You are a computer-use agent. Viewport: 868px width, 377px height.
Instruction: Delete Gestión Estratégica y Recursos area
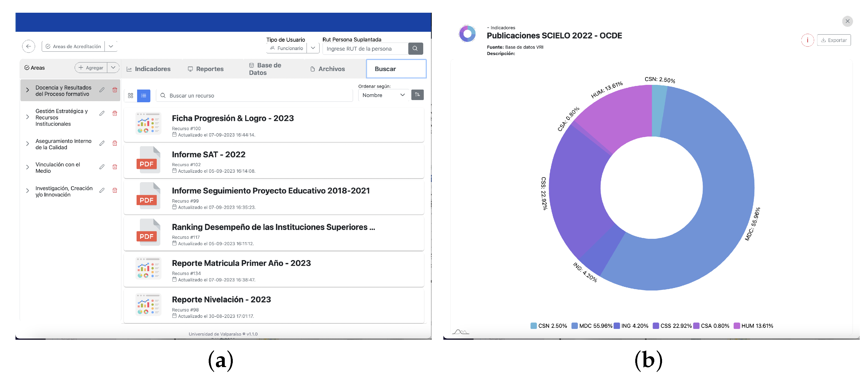114,114
